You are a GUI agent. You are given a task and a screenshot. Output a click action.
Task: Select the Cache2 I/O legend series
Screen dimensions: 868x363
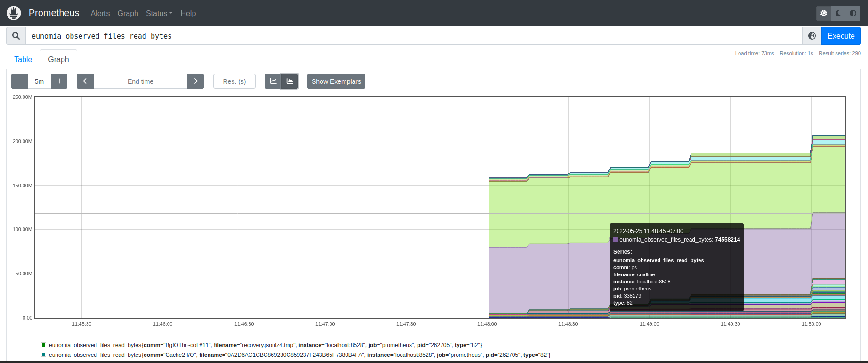point(300,355)
